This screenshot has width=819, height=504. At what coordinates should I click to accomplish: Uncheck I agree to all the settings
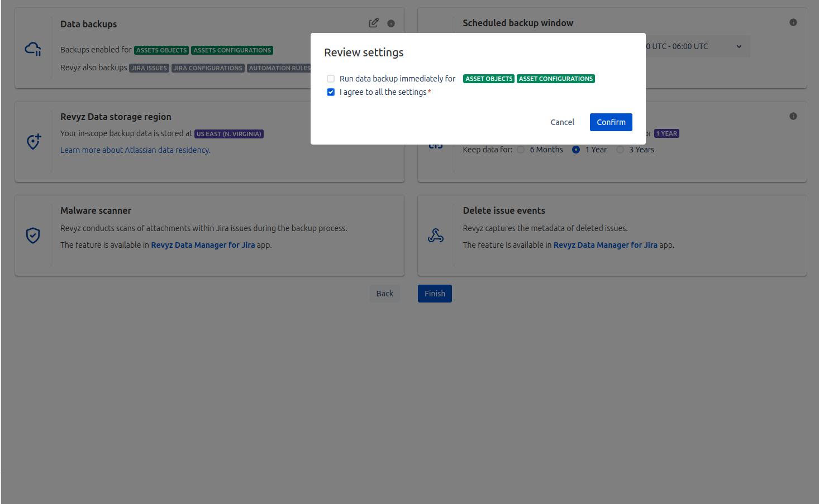pos(331,92)
